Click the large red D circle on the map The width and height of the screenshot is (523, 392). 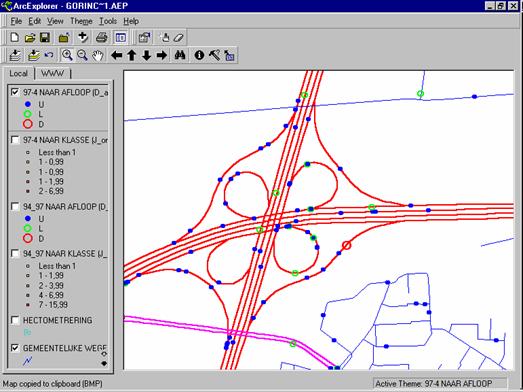click(346, 246)
